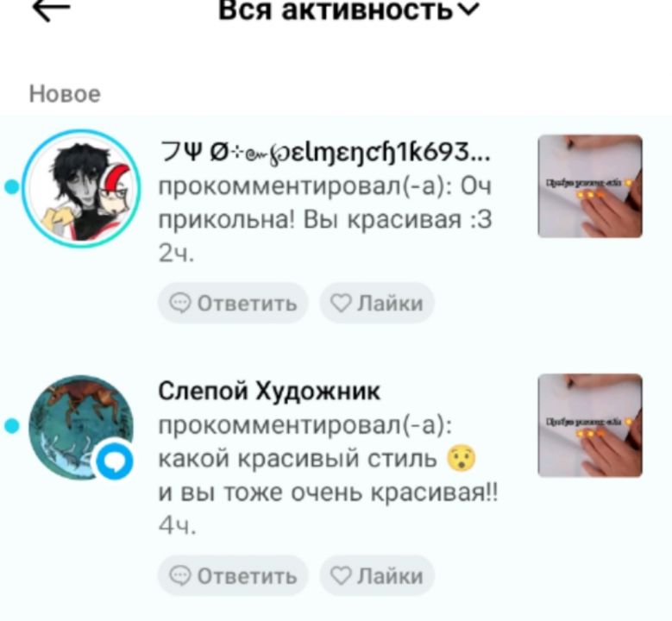
Task: Tap the blue comment badge on avatar
Action: coord(115,461)
